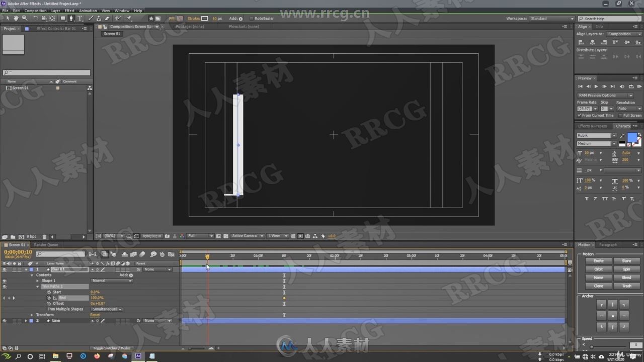Image resolution: width=644 pixels, height=362 pixels.
Task: Click the Add shape content button in toolbar
Action: pyautogui.click(x=240, y=19)
